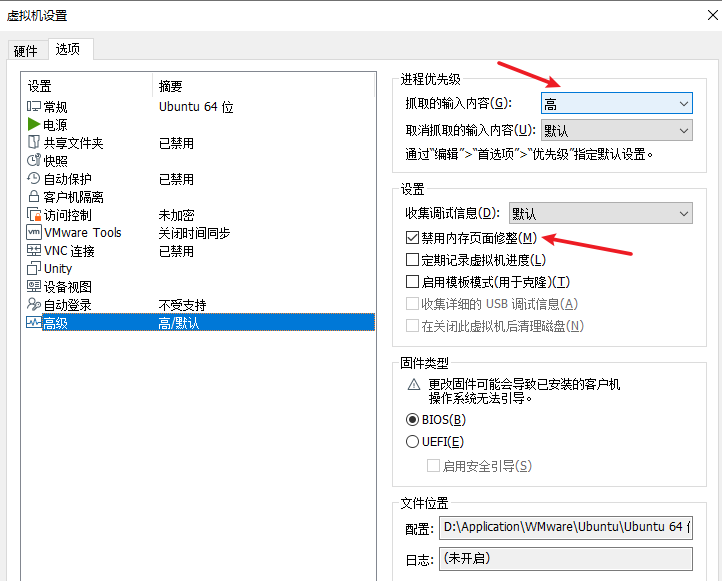Click the 配置 file path field

566,527
